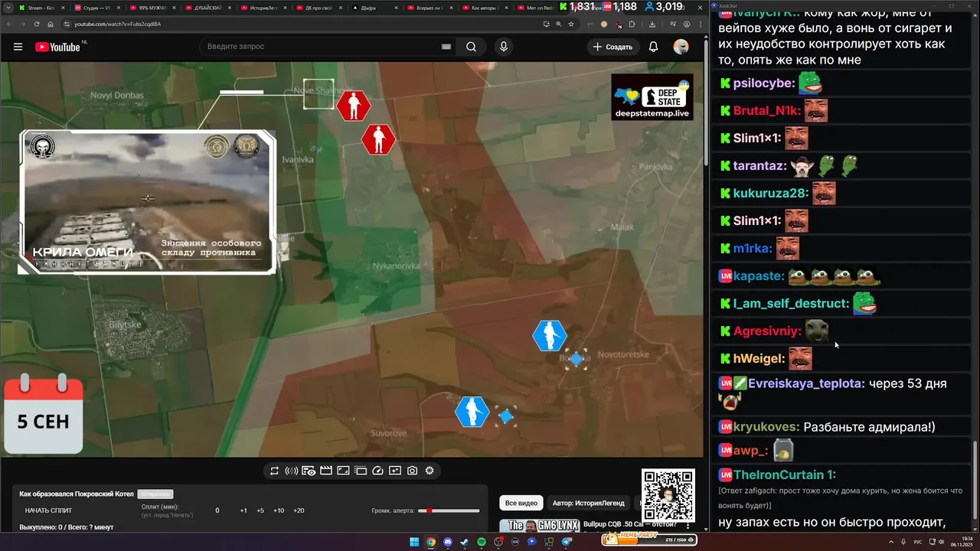Open the player toolbar settings gear

(430, 471)
